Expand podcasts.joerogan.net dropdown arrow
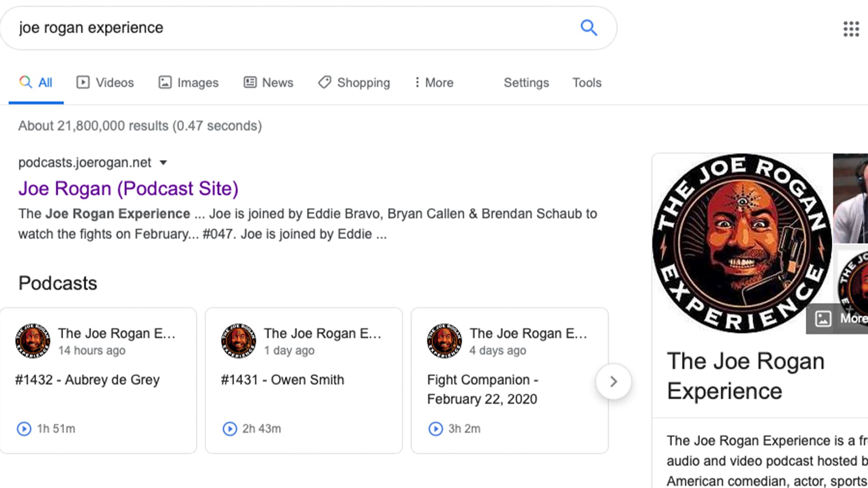This screenshot has width=868, height=488. tap(164, 163)
